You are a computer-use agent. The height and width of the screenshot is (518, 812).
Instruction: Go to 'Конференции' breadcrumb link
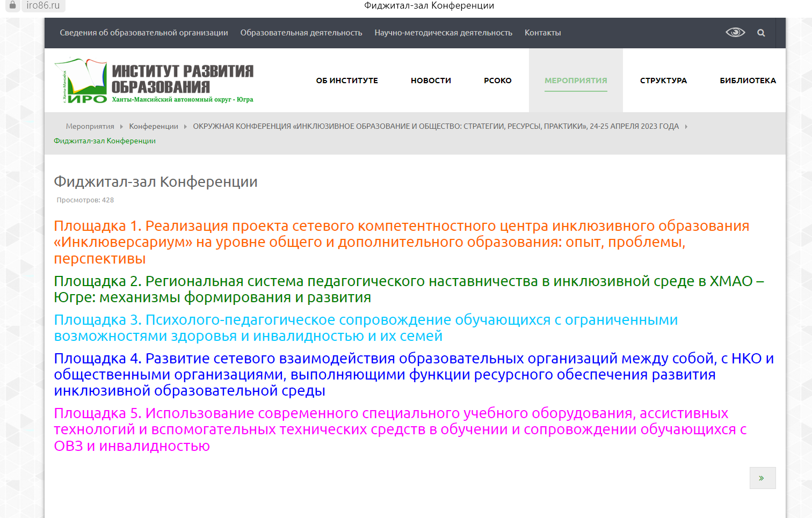click(154, 126)
